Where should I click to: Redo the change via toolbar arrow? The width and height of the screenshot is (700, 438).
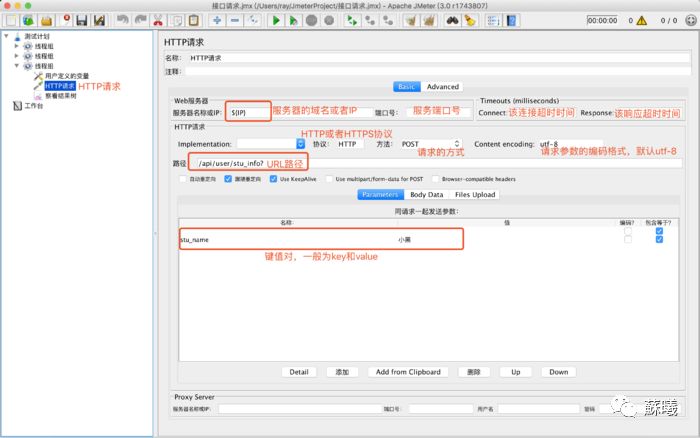tap(141, 21)
